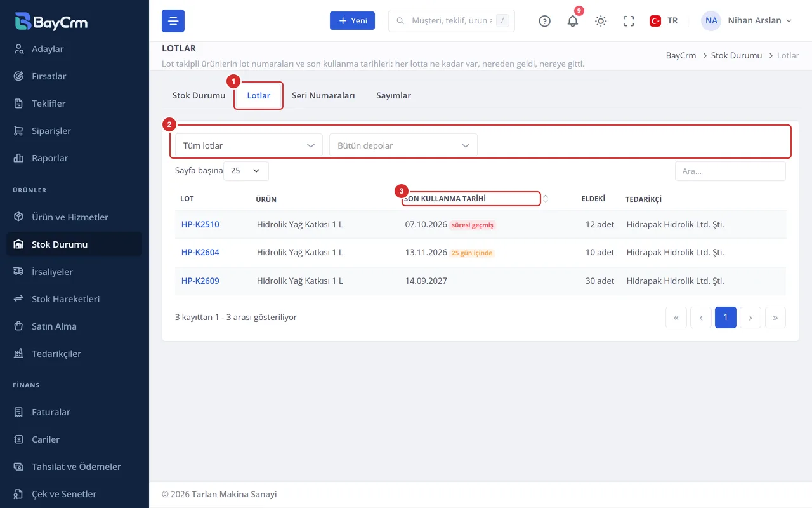This screenshot has height=508, width=812.
Task: Click the İrsaliyeler truck icon
Action: pyautogui.click(x=19, y=272)
